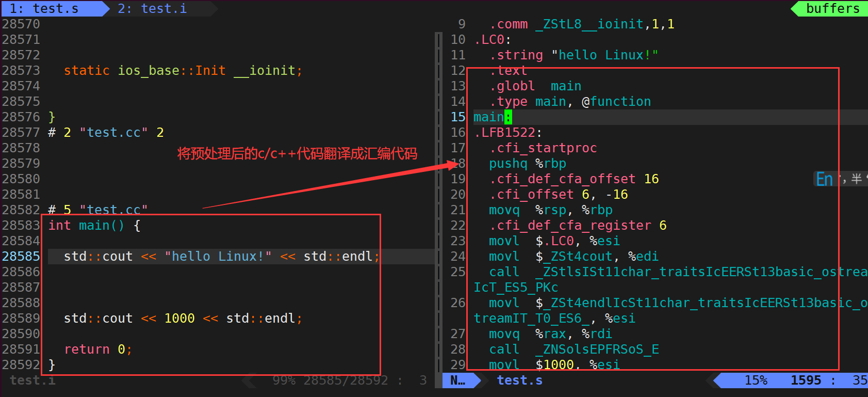Screen dimensions: 868x397
Task: Click the '.string "hello Linux!"' line
Action: (574, 55)
